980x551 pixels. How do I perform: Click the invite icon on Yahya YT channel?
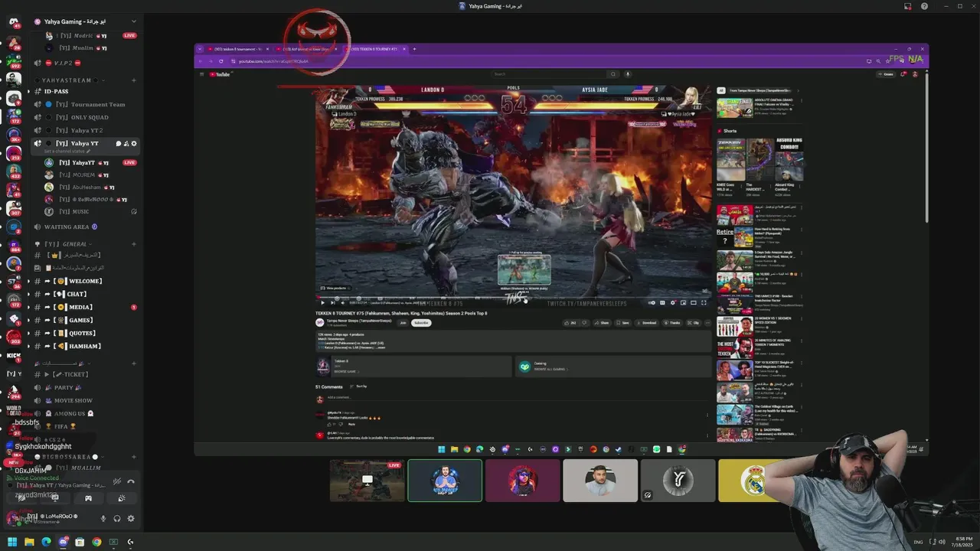(x=126, y=143)
